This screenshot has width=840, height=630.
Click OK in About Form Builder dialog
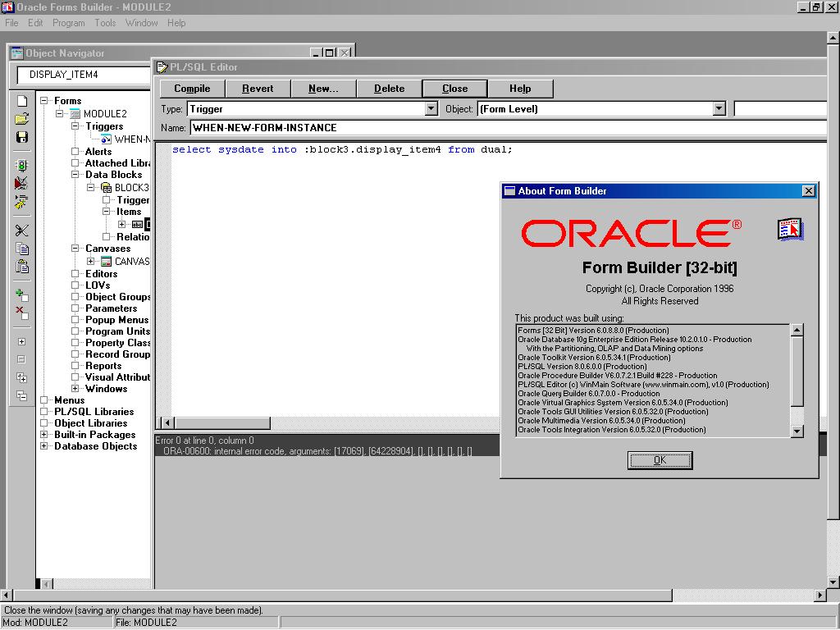(x=660, y=460)
